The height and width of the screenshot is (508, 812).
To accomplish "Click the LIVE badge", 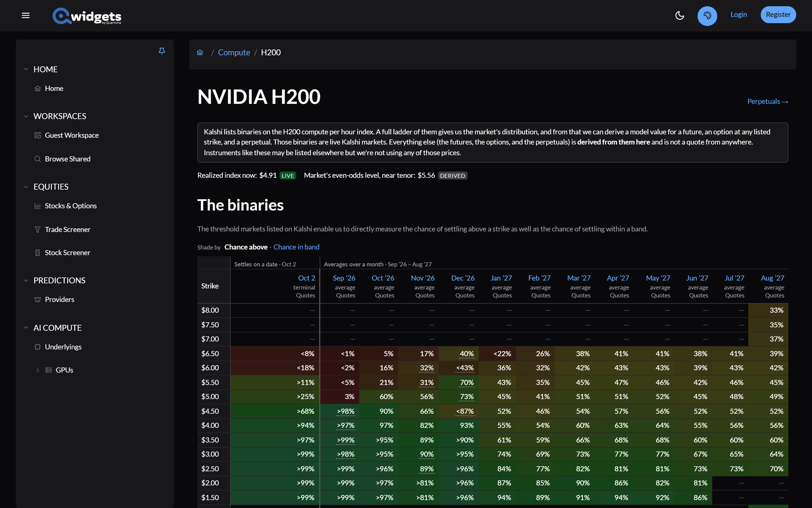I will (288, 176).
